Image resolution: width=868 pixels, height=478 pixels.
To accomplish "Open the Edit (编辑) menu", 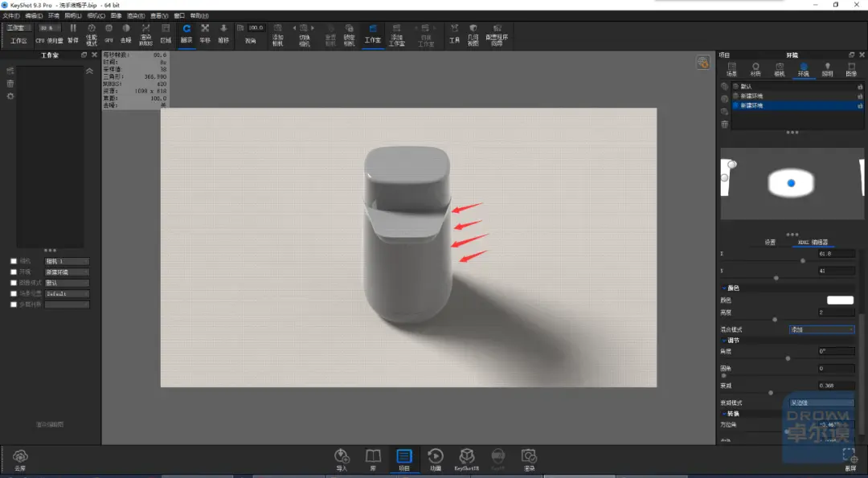I will [x=34, y=16].
